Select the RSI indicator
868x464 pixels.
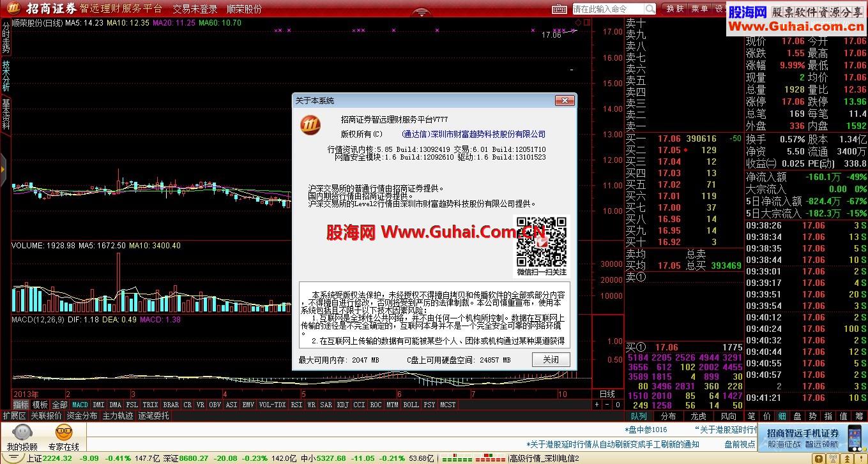tap(296, 405)
